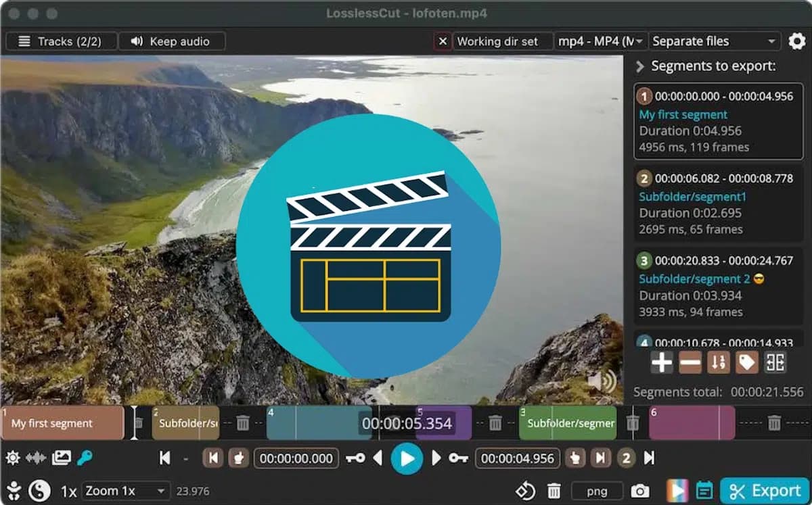Viewport: 812px width, 505px height.
Task: Clear the working directory with the X button
Action: point(443,41)
